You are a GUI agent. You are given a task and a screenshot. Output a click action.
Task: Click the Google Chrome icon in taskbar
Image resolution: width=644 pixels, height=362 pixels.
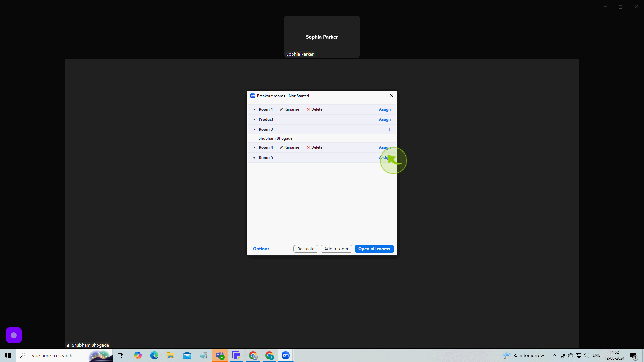click(x=253, y=355)
